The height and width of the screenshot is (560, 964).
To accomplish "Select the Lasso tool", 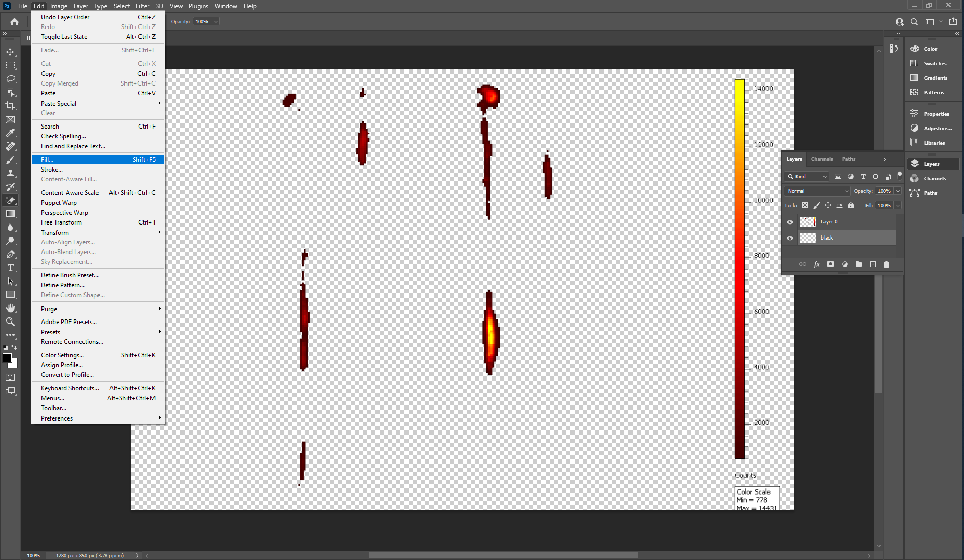I will point(10,79).
